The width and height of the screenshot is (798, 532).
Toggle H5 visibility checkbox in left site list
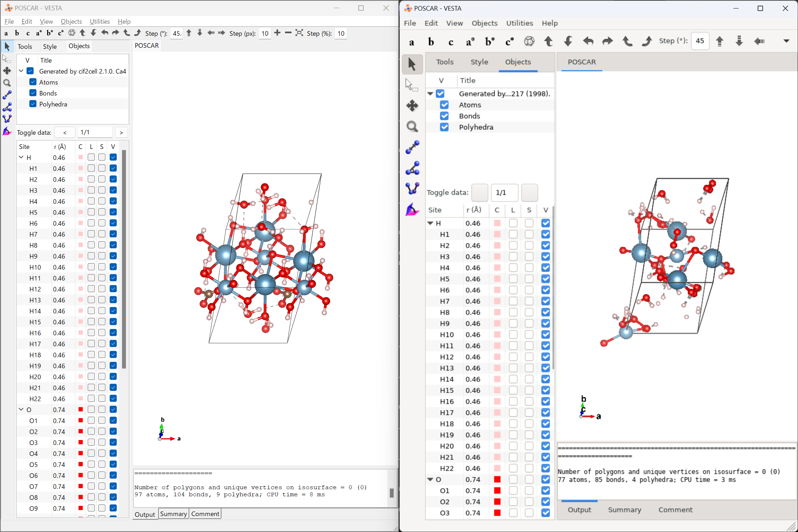(113, 212)
